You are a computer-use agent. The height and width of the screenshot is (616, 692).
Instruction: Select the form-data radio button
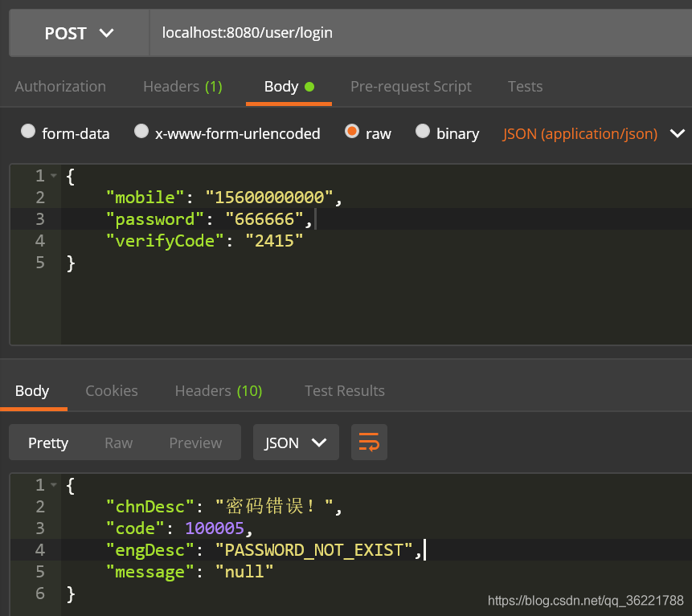[x=28, y=131]
